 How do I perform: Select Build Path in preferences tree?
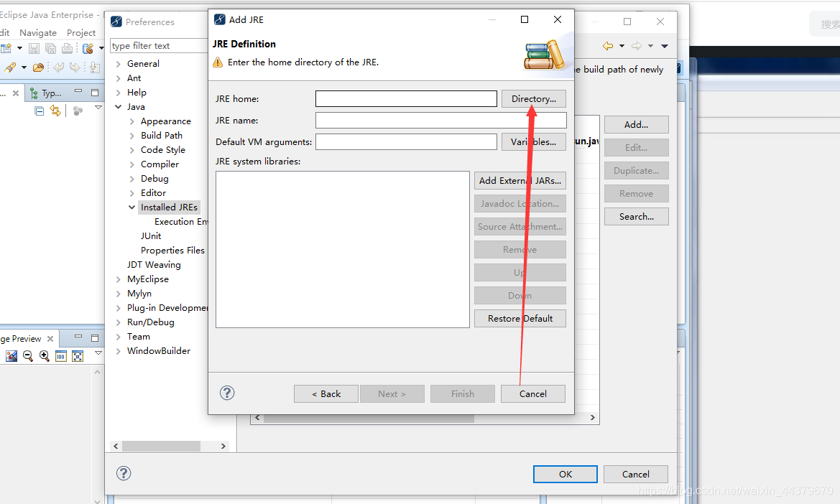(x=161, y=136)
